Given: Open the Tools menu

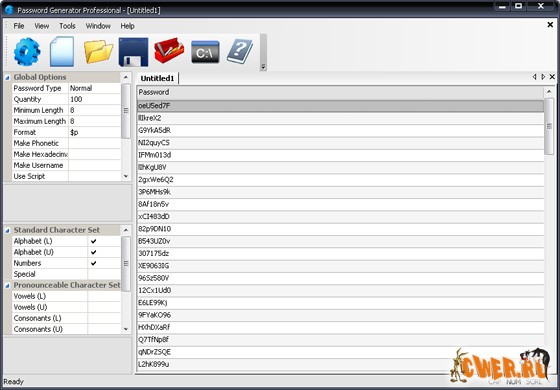Looking at the screenshot, I should (67, 26).
